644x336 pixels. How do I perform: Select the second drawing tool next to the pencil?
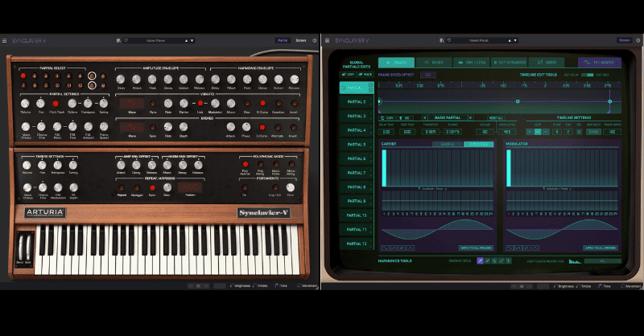(x=488, y=260)
